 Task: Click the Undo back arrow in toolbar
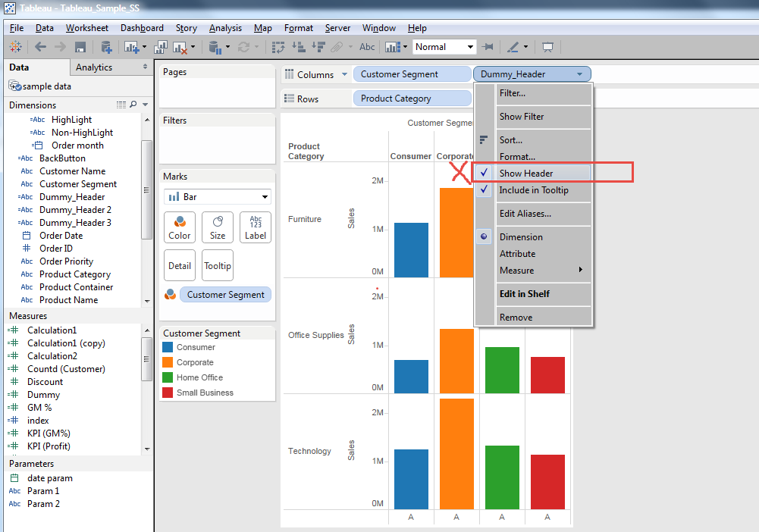(41, 46)
